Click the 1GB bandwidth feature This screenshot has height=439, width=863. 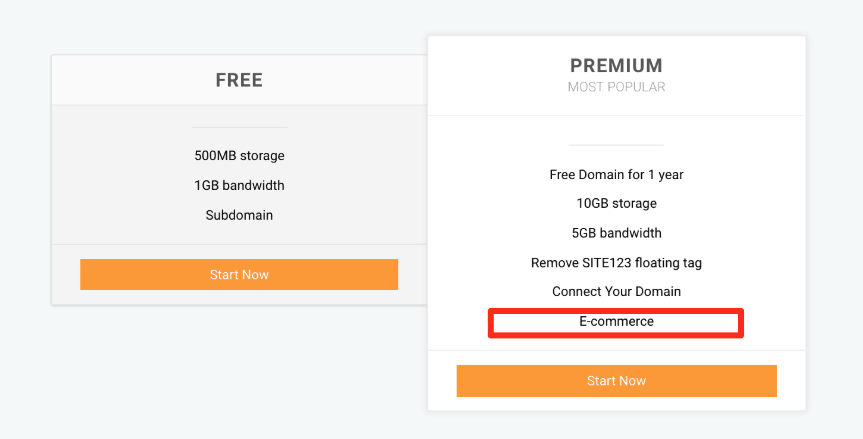[x=239, y=185]
